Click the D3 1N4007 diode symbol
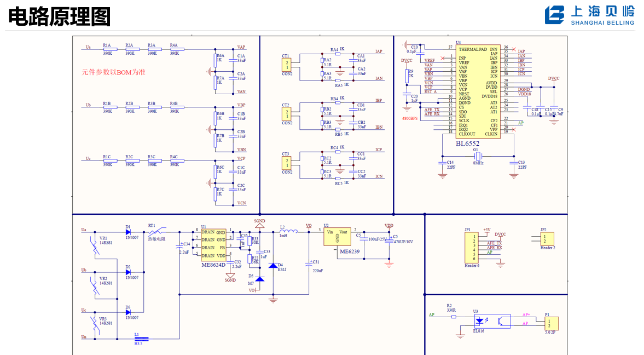The width and height of the screenshot is (644, 355). (x=127, y=312)
